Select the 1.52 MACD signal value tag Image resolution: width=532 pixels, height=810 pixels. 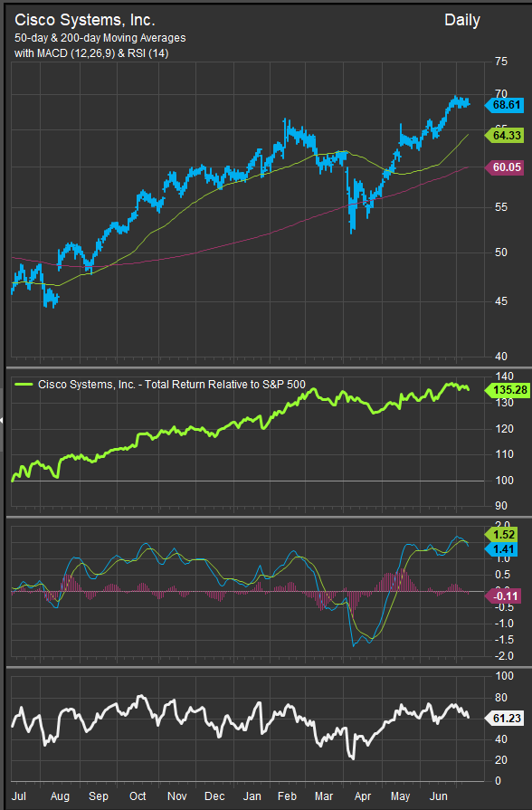point(501,535)
